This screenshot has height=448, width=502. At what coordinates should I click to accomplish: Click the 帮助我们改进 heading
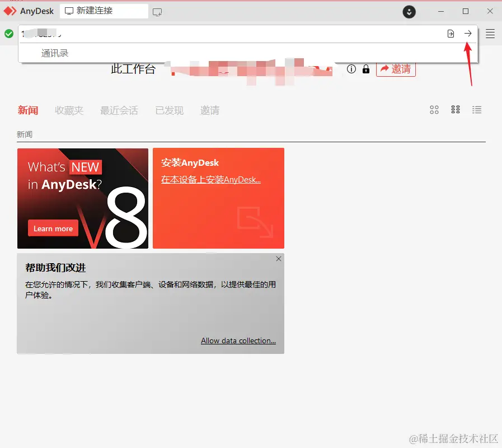coord(55,268)
